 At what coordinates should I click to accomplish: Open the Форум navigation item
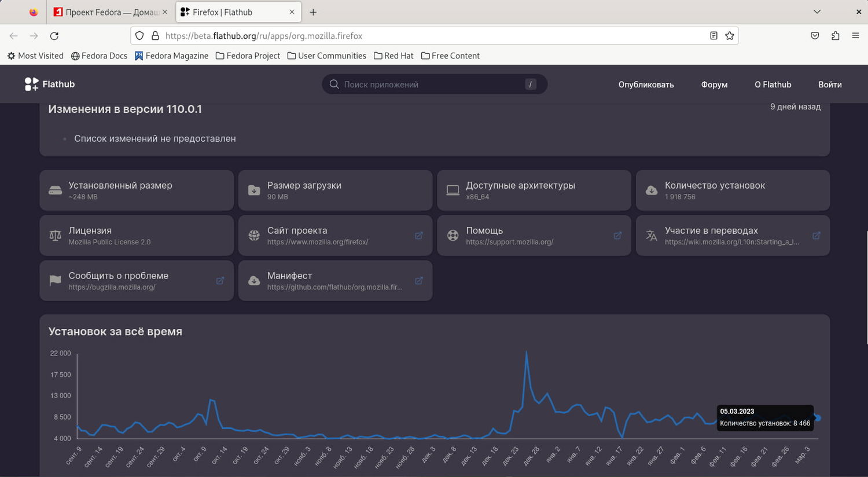point(714,85)
